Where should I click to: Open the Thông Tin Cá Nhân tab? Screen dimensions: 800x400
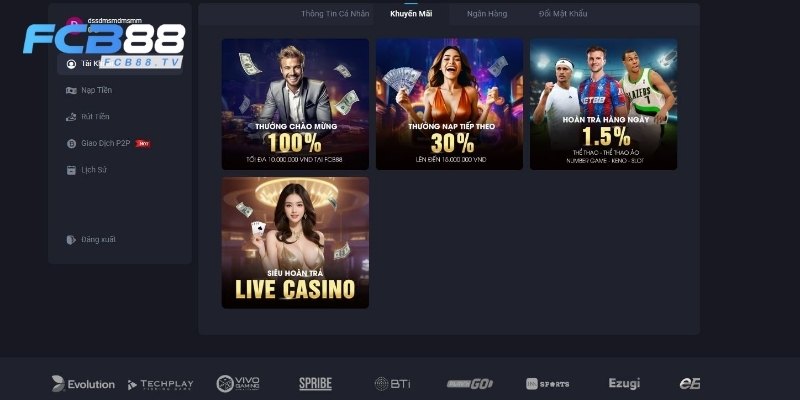click(335, 14)
